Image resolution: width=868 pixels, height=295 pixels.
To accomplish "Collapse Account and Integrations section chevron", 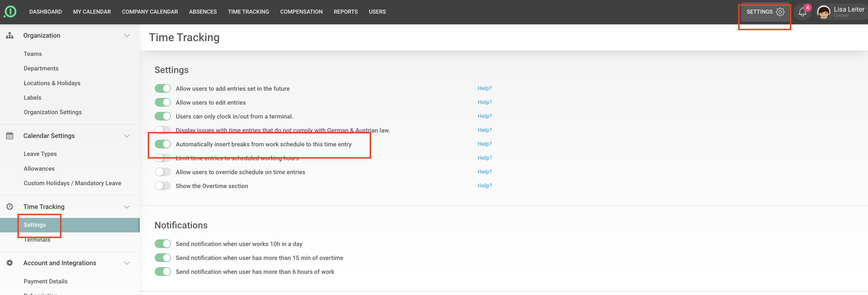I will [x=127, y=263].
